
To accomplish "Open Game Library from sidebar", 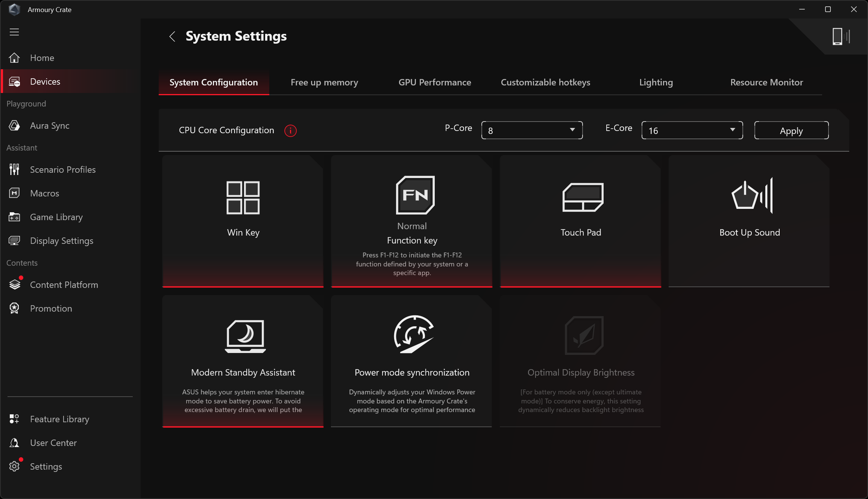I will coord(56,217).
